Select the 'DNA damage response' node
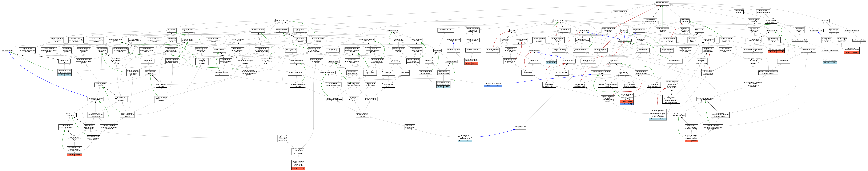This screenshot has width=868, height=171. tap(776, 50)
